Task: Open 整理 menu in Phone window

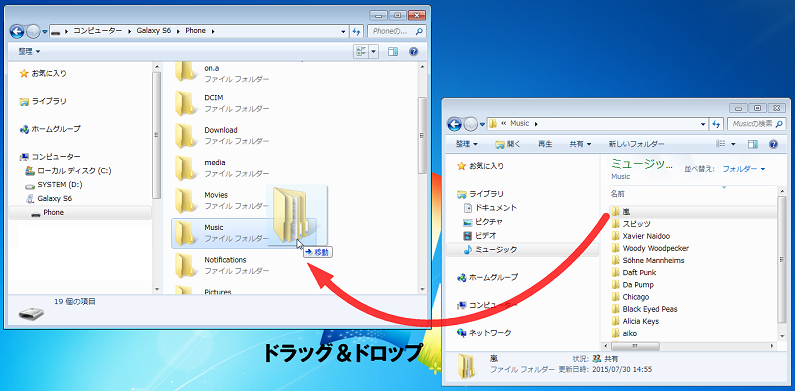Action: [29, 52]
